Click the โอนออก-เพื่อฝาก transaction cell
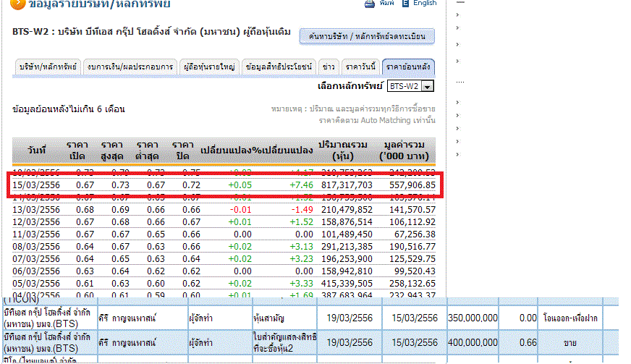The height and width of the screenshot is (364, 631). pyautogui.click(x=570, y=318)
